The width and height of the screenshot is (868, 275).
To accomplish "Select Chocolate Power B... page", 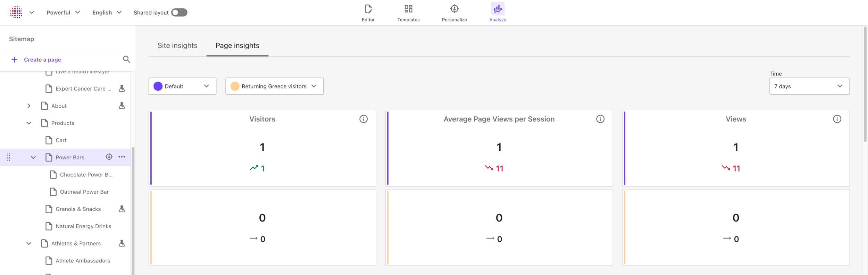I will point(86,175).
